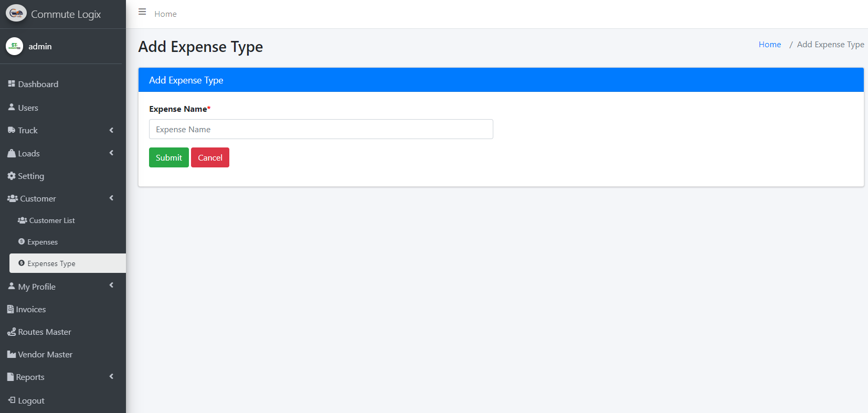
Task: Select Expenses Type in the sidebar
Action: click(51, 263)
